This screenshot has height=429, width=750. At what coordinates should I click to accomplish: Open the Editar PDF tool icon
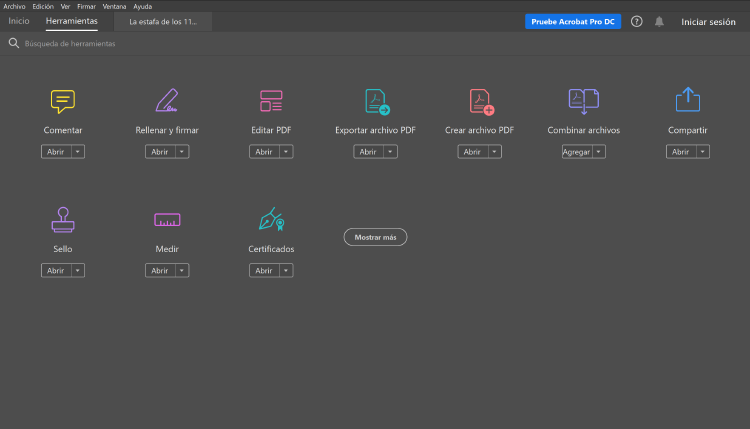271,101
